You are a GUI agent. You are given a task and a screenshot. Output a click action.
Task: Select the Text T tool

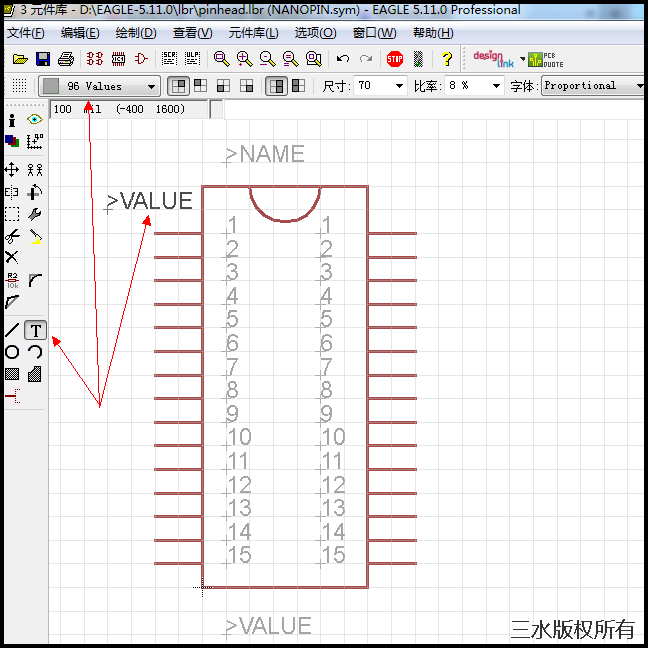(36, 330)
